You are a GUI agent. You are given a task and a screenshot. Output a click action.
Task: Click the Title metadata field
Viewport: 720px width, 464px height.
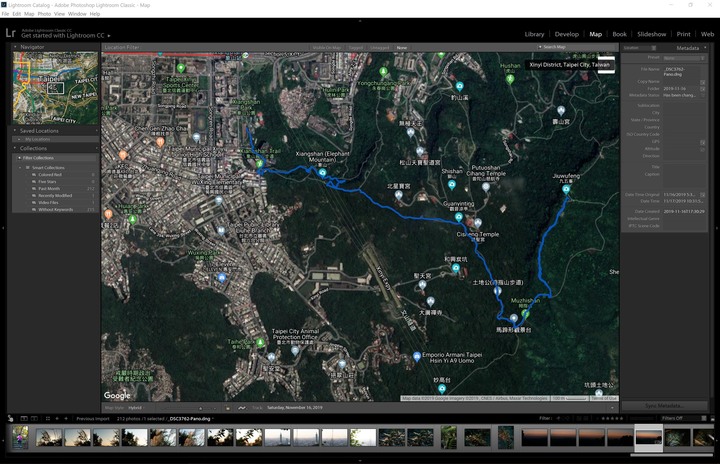(684, 167)
